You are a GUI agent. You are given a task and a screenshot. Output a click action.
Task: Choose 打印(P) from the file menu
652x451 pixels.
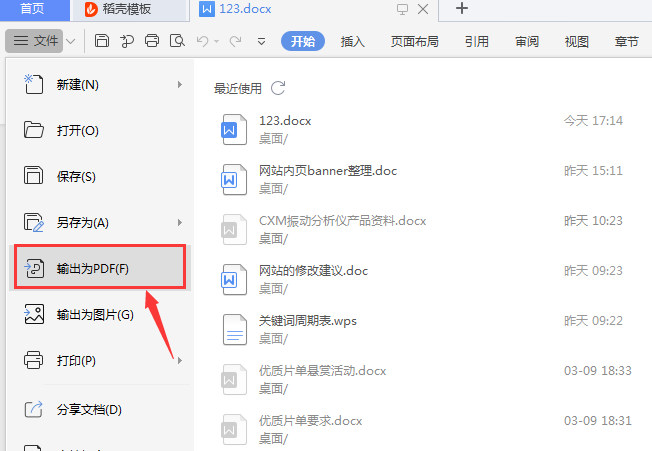pyautogui.click(x=100, y=360)
